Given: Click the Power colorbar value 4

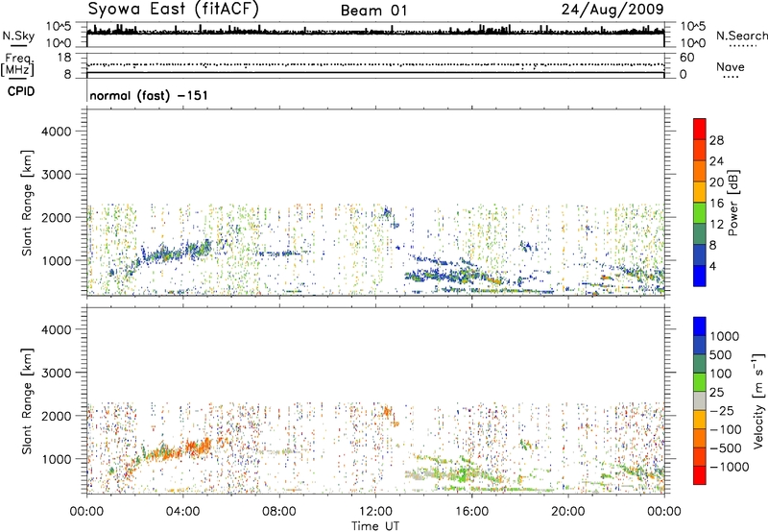Looking at the screenshot, I should [x=712, y=266].
